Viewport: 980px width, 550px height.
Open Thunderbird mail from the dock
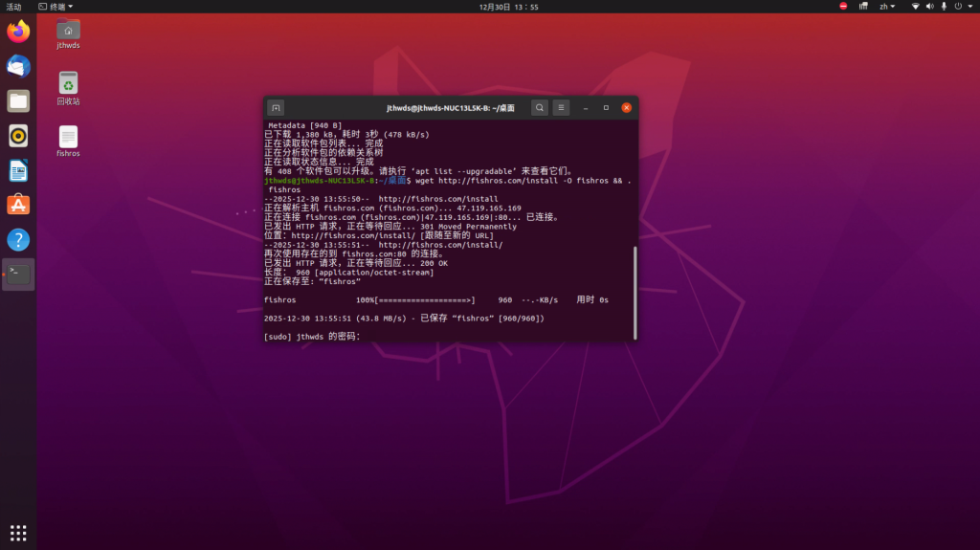point(18,66)
